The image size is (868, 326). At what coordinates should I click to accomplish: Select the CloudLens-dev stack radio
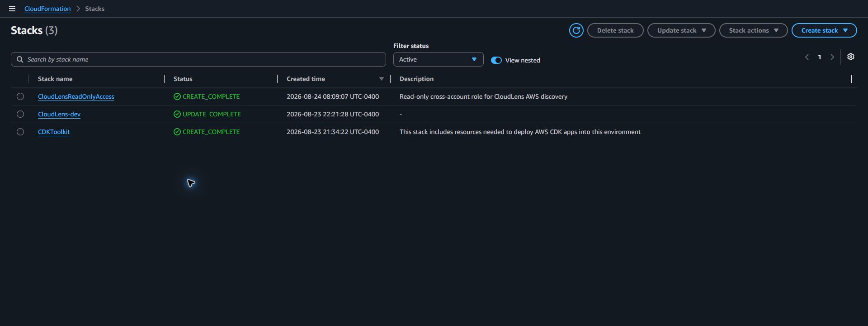pos(20,114)
